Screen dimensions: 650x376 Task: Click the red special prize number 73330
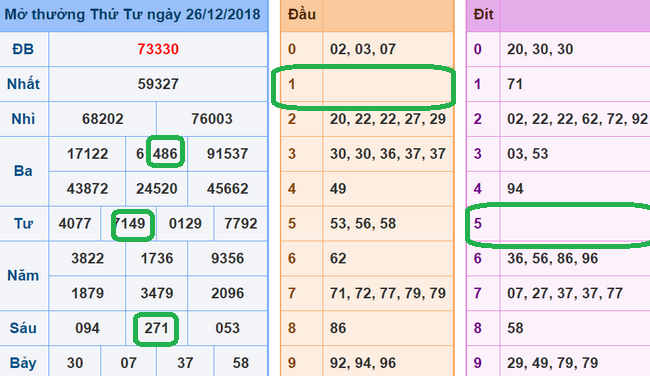(x=158, y=49)
